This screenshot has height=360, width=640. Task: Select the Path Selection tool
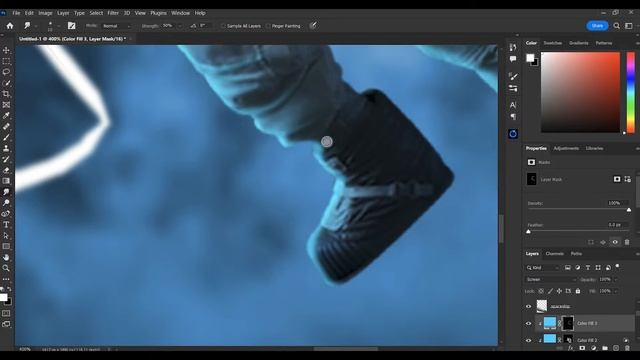6,236
